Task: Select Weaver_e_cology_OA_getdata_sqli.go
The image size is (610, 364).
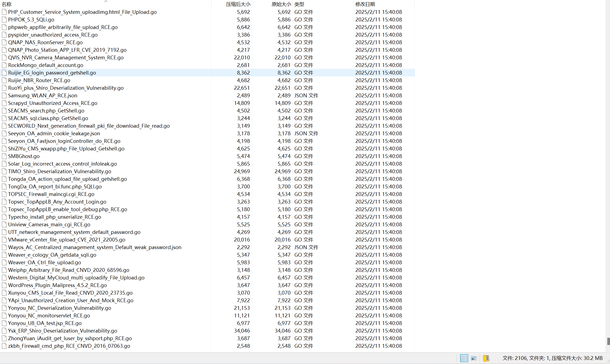Action: (52, 255)
